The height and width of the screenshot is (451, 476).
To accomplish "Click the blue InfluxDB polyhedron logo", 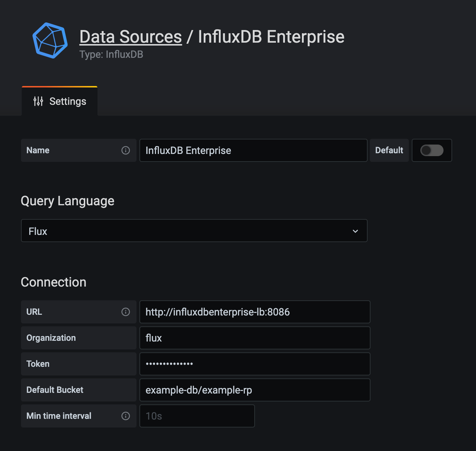I will [50, 40].
